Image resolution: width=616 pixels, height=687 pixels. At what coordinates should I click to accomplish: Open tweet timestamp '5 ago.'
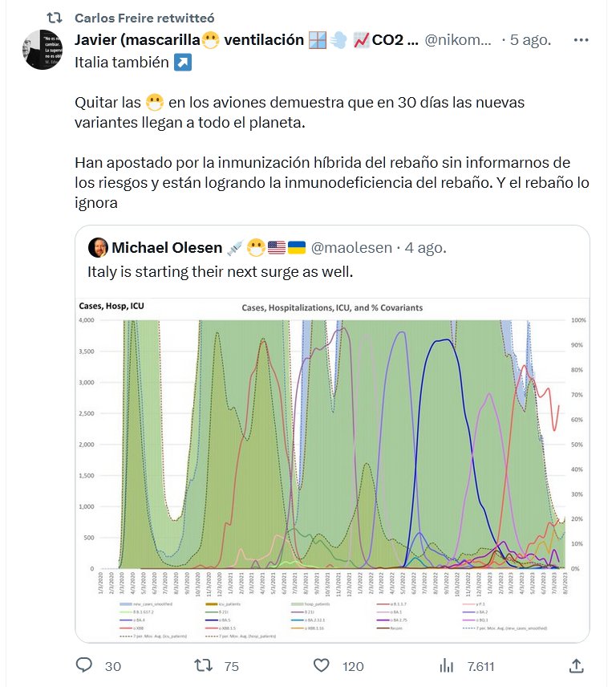tap(531, 40)
